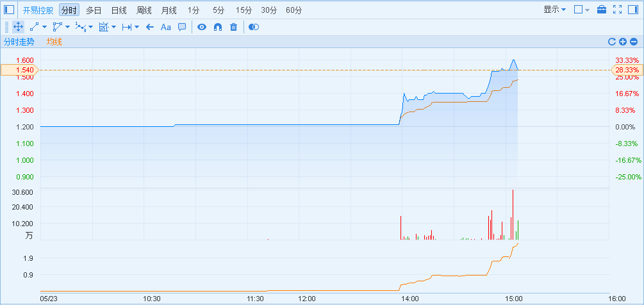Open the 周线 weekly chart tab
Image resolution: width=644 pixels, height=305 pixels.
coord(144,10)
